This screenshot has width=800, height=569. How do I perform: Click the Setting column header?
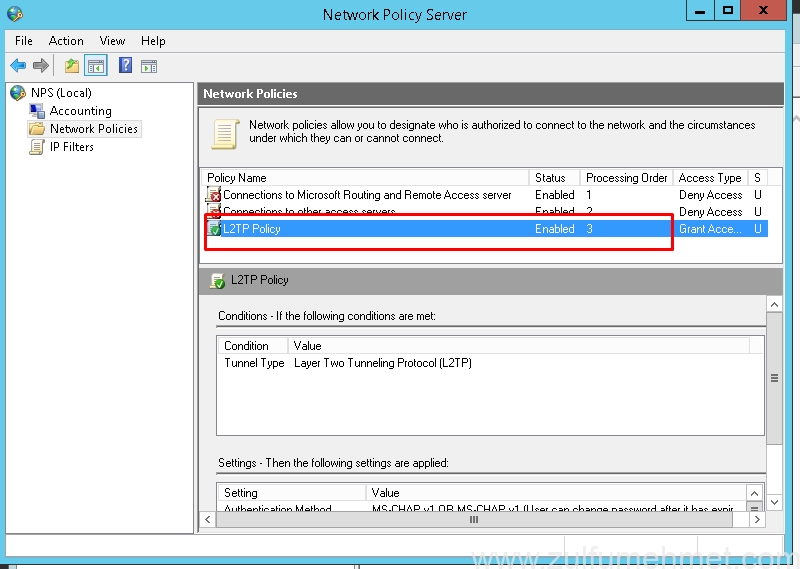coord(291,492)
